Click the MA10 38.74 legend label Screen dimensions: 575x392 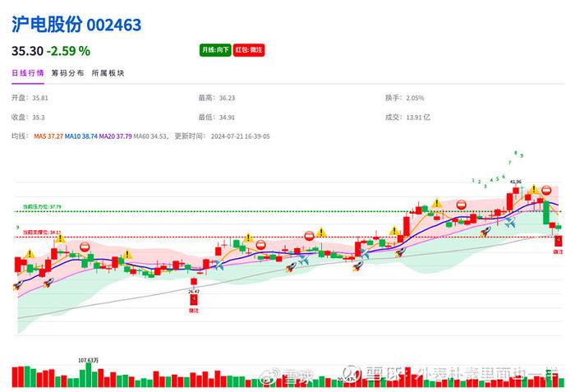click(x=81, y=136)
